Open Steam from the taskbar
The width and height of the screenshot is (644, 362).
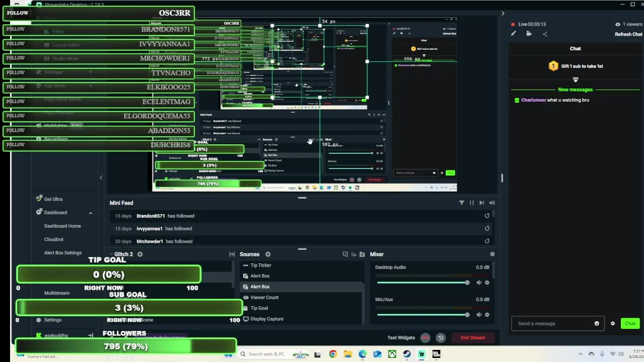click(407, 354)
